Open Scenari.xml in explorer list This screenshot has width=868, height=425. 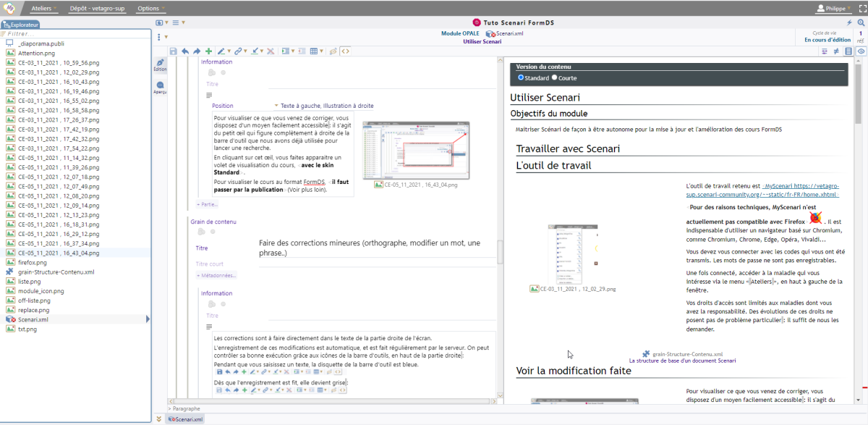(x=33, y=319)
